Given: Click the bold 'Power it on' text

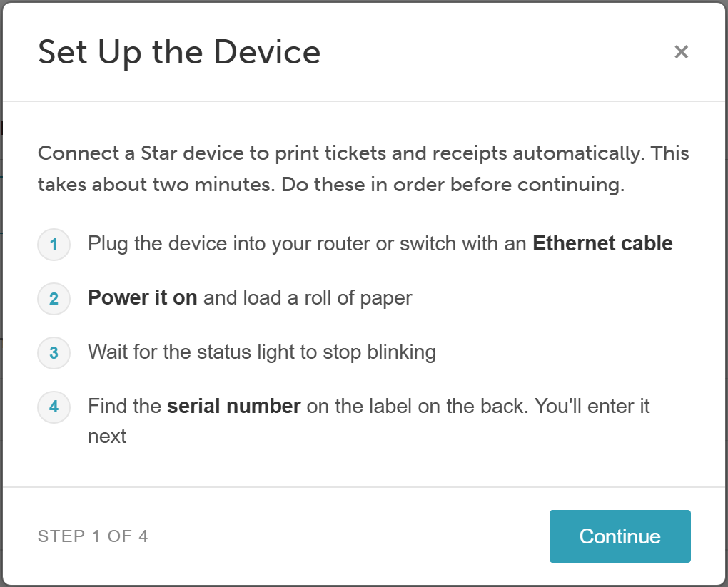Looking at the screenshot, I should (x=143, y=297).
